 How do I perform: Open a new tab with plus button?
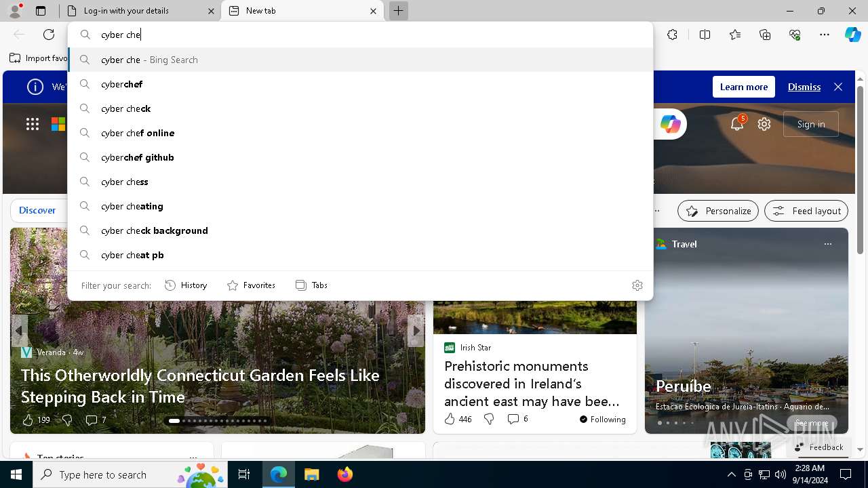399,11
